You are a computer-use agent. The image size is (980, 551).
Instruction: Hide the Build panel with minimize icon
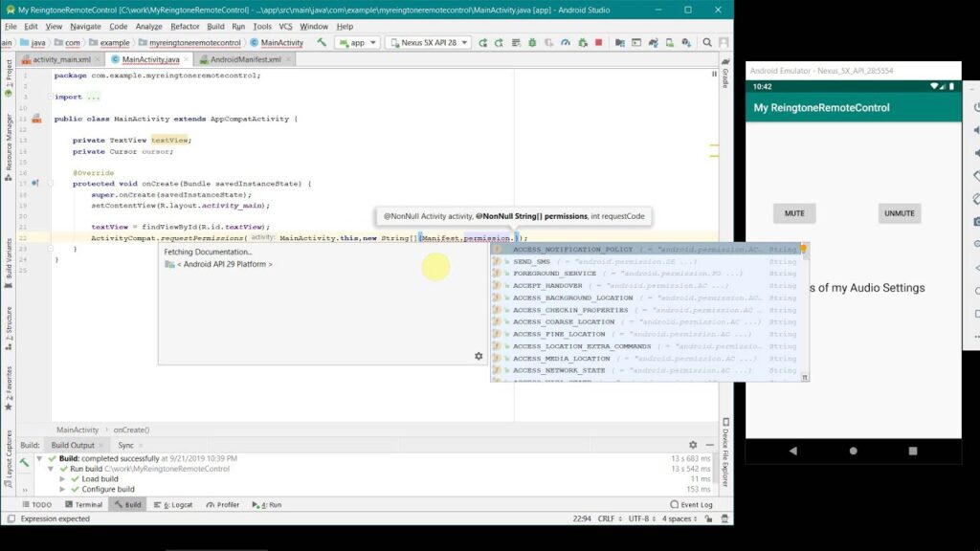[x=710, y=445]
